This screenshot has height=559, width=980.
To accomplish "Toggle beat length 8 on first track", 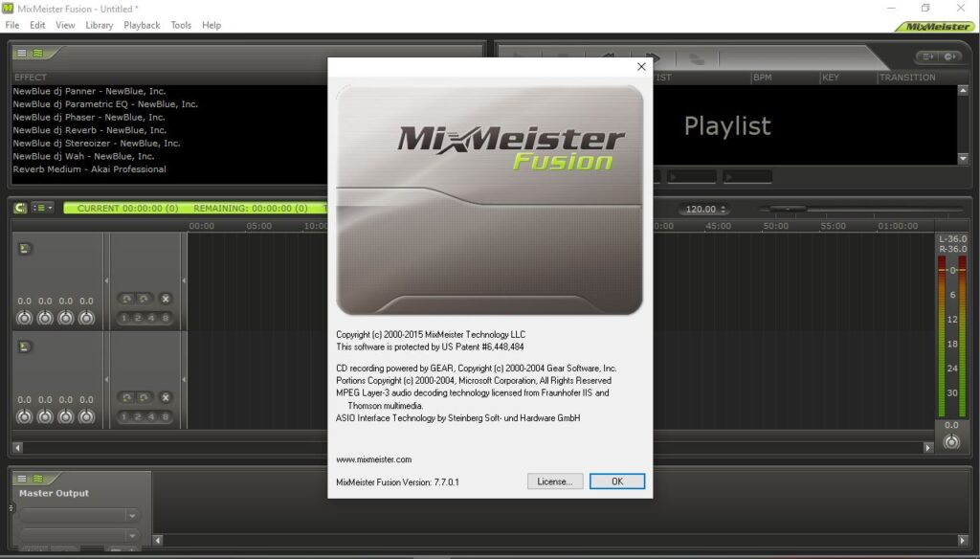I will tap(165, 319).
